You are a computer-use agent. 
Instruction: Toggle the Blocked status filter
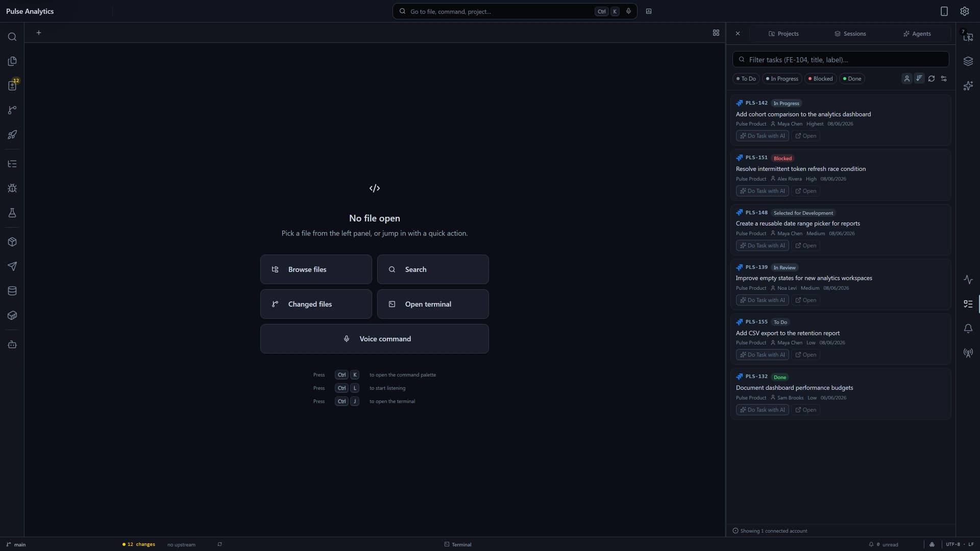coord(821,79)
